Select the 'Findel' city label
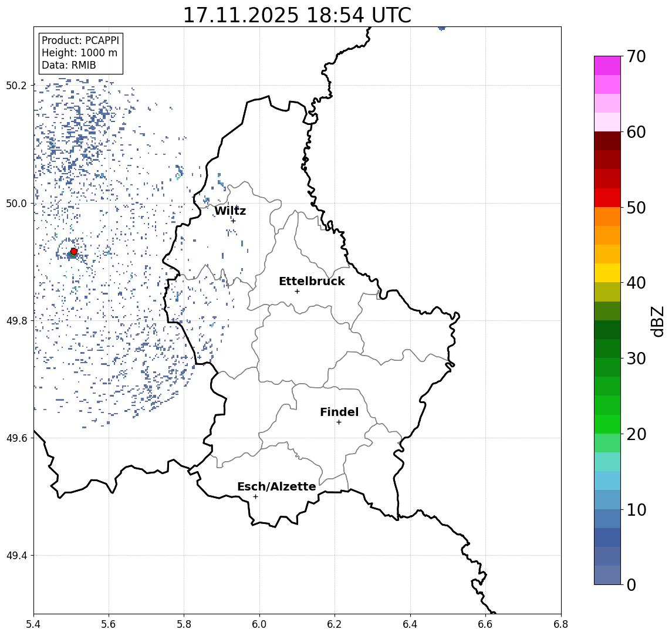Image resolution: width=672 pixels, height=636 pixels. 339,412
